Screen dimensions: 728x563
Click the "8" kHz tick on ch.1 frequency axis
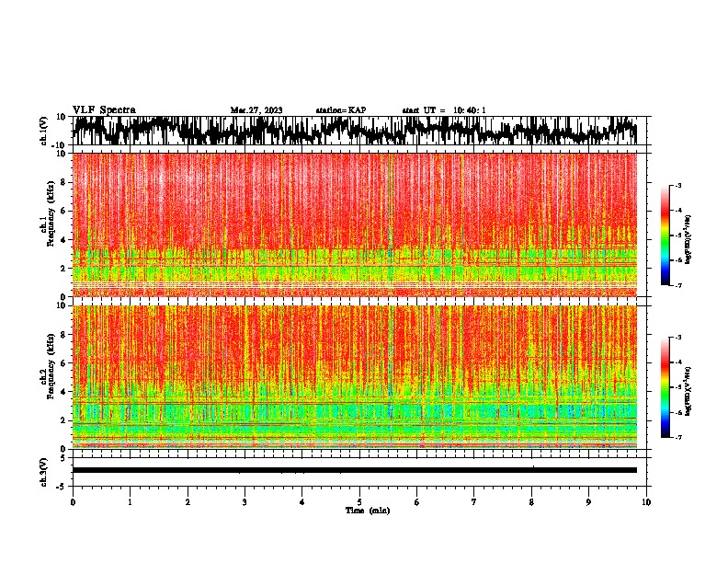click(63, 182)
